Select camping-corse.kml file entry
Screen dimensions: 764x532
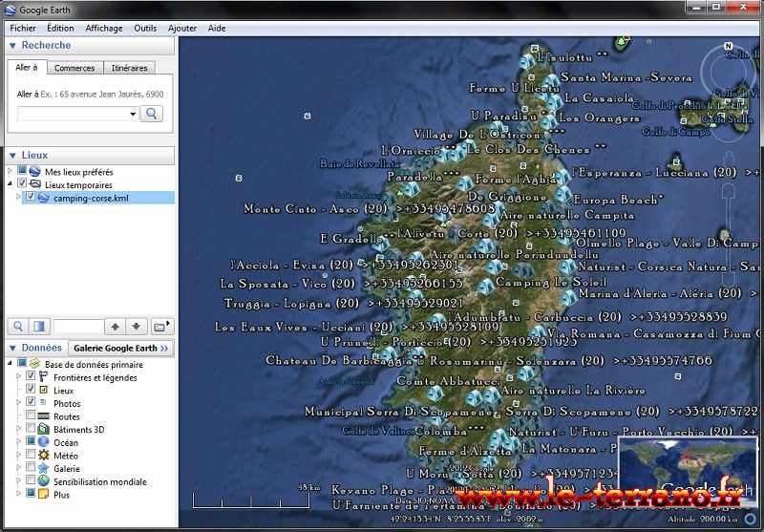pos(91,199)
